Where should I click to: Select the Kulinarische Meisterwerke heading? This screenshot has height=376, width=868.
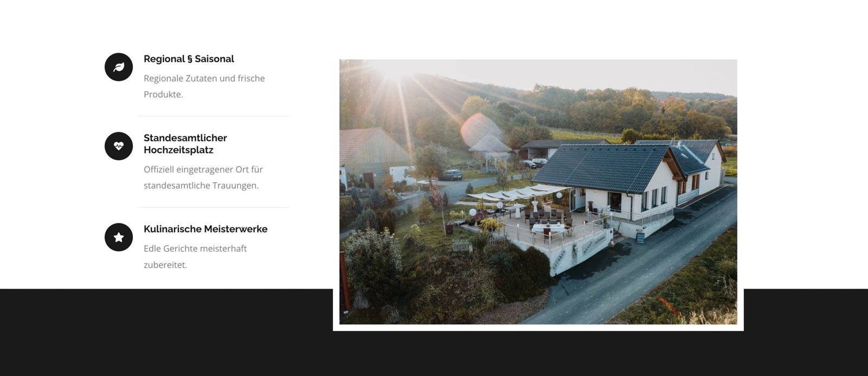(206, 229)
